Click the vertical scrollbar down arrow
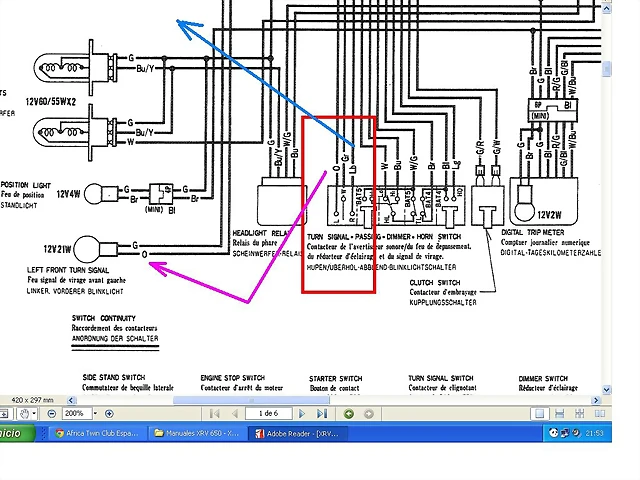 [x=607, y=390]
